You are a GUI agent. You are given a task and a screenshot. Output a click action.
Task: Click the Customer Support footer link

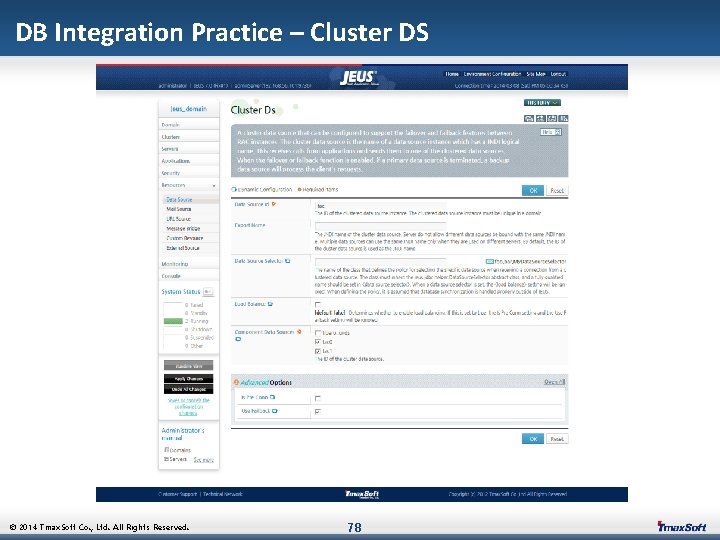click(177, 495)
